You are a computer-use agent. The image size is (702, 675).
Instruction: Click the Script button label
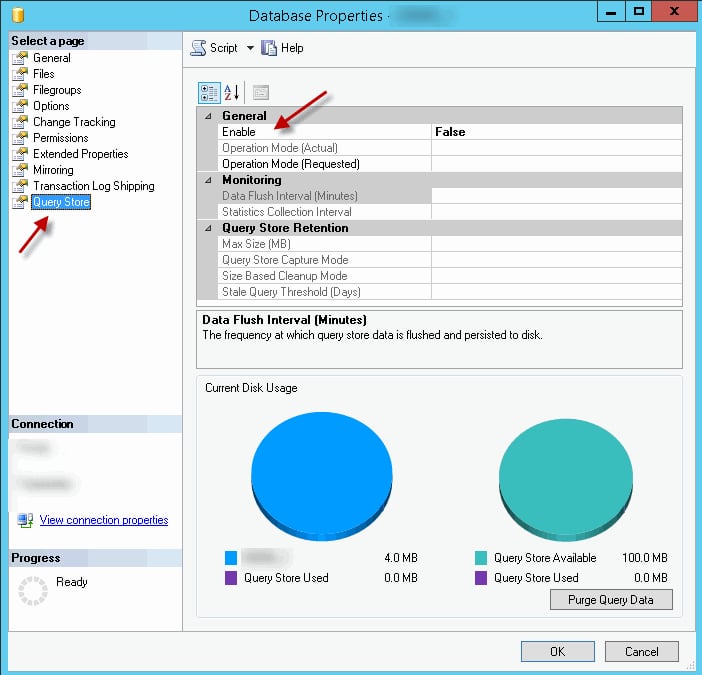point(223,48)
